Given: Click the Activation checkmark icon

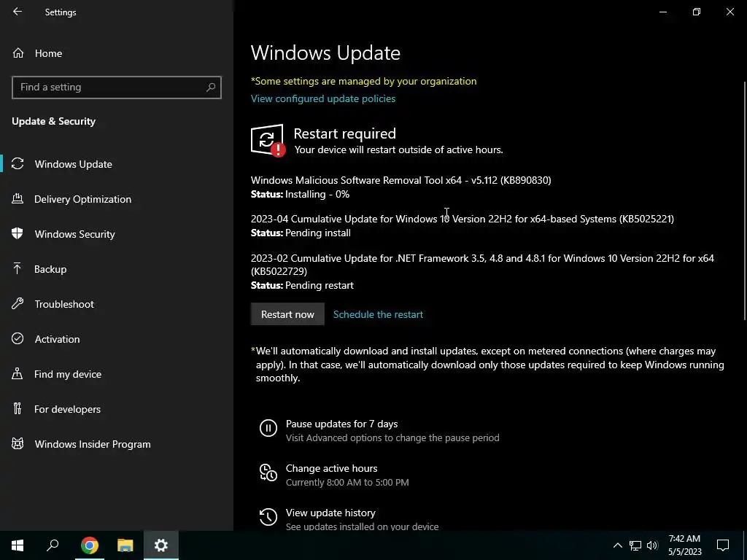Looking at the screenshot, I should tap(18, 338).
